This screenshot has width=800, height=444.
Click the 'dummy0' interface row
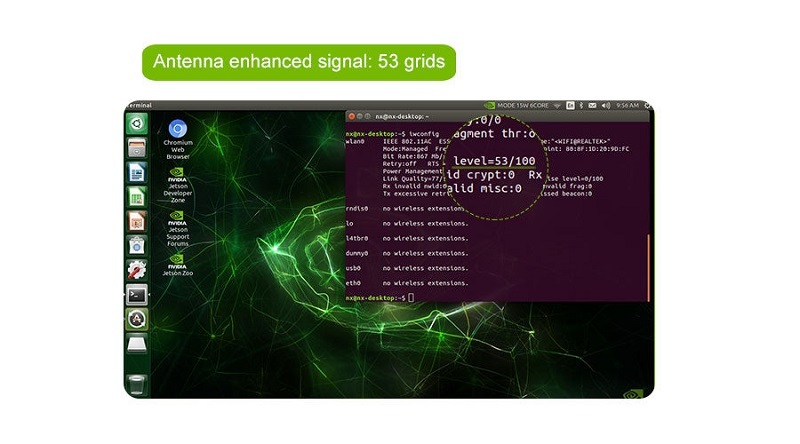pyautogui.click(x=407, y=253)
